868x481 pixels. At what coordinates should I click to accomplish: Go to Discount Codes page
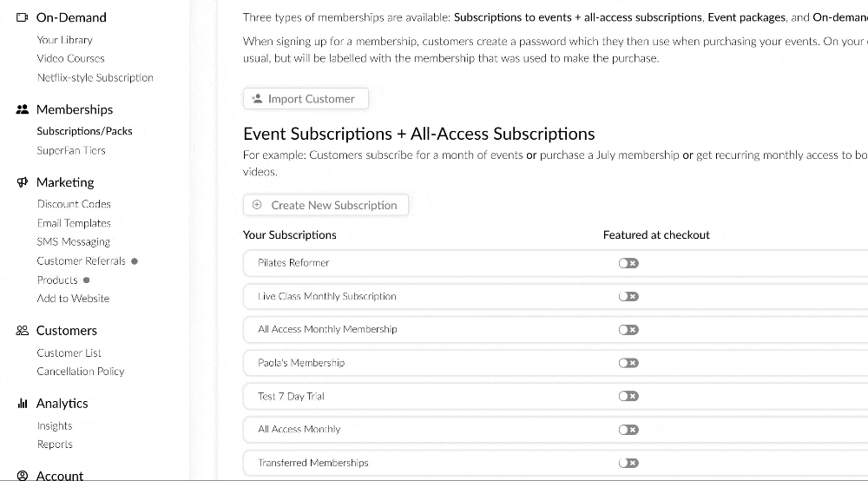pyautogui.click(x=74, y=204)
